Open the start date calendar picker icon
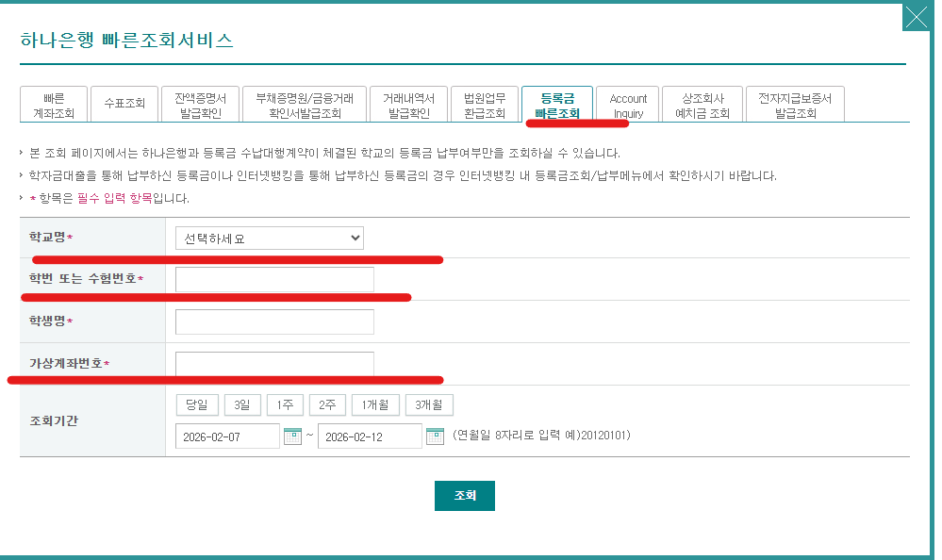 292,436
